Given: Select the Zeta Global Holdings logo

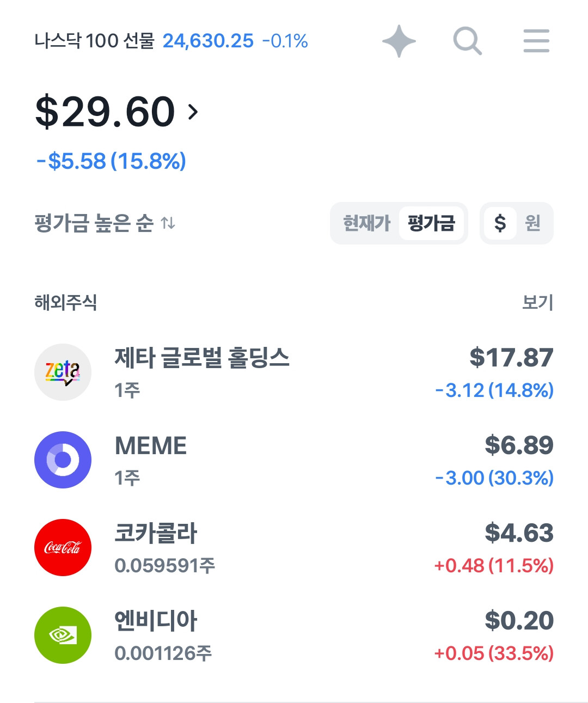Looking at the screenshot, I should pos(63,372).
